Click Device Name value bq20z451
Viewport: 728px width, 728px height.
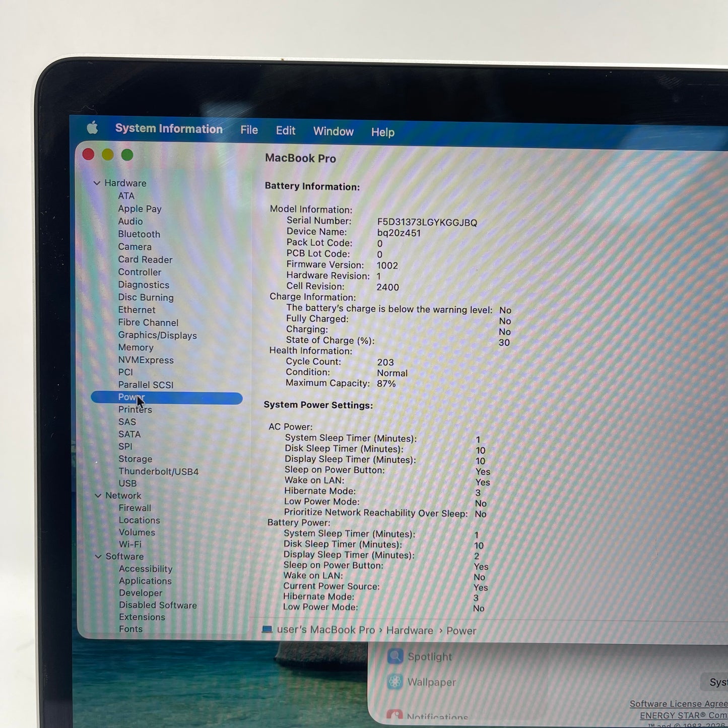(399, 233)
